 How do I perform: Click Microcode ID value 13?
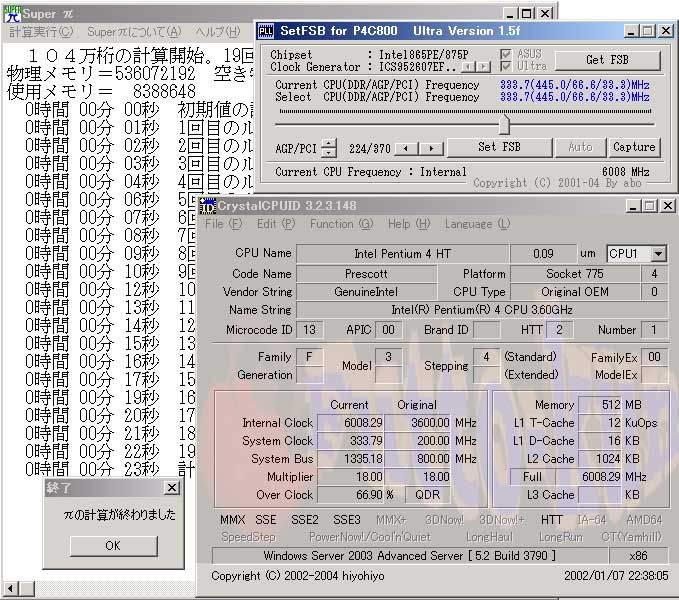[x=309, y=330]
